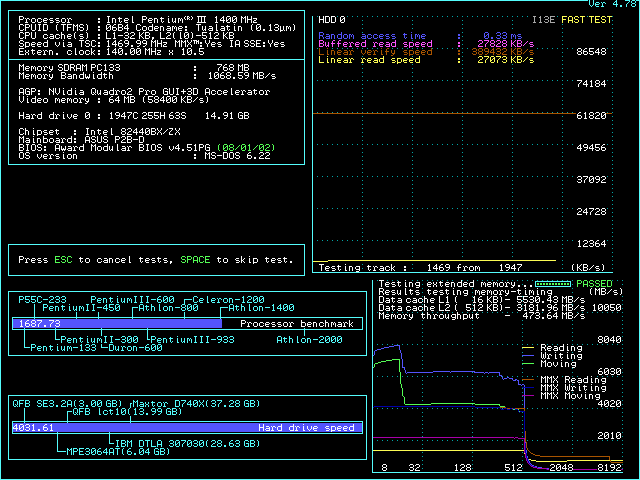Click the 'Hard drive speed' bar label
Viewport: 640px width, 480px height.
pyautogui.click(x=307, y=428)
